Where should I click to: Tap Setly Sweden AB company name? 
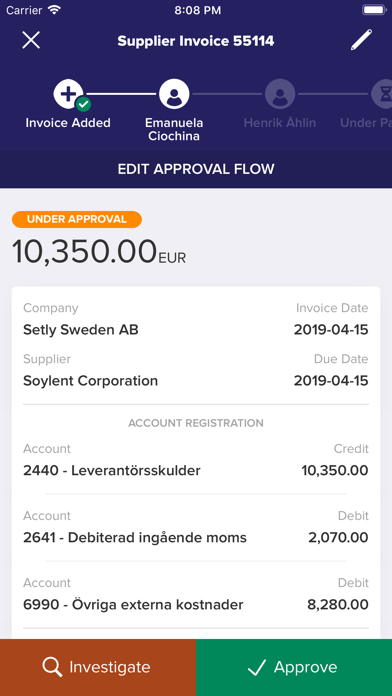81,330
